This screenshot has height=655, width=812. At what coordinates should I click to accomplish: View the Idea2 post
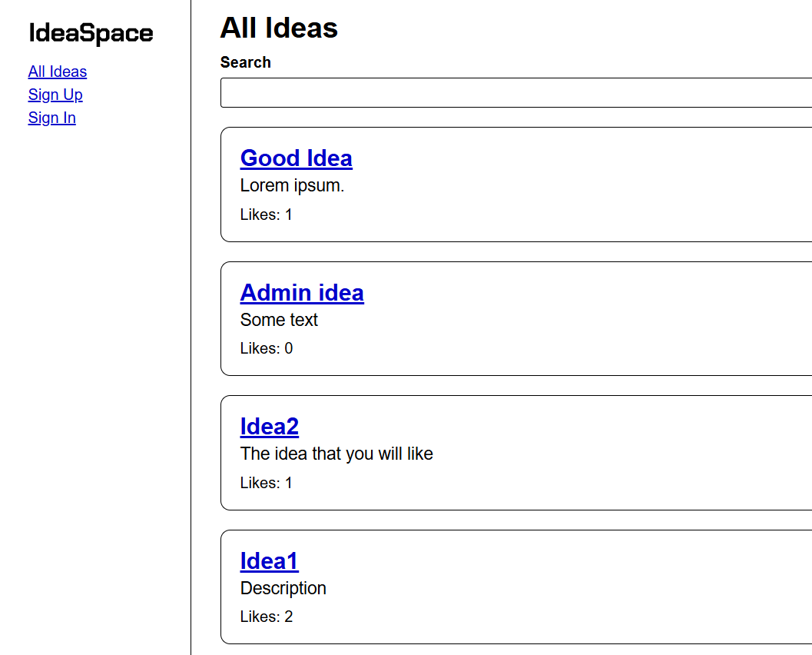tap(270, 426)
